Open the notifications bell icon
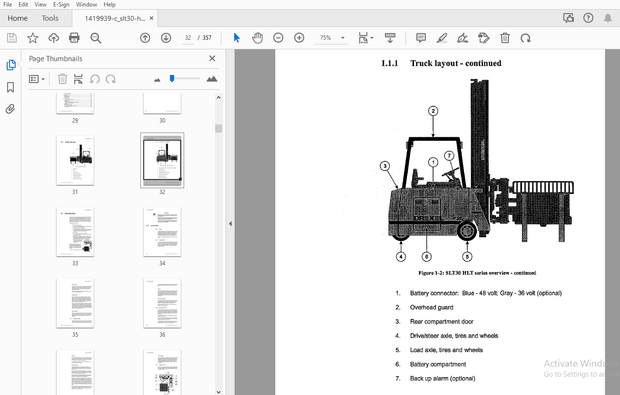Viewport: 620px width, 395px height. [608, 18]
